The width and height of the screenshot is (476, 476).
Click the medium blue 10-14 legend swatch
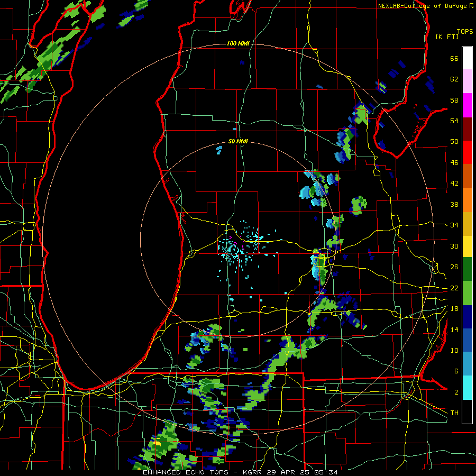point(467,340)
